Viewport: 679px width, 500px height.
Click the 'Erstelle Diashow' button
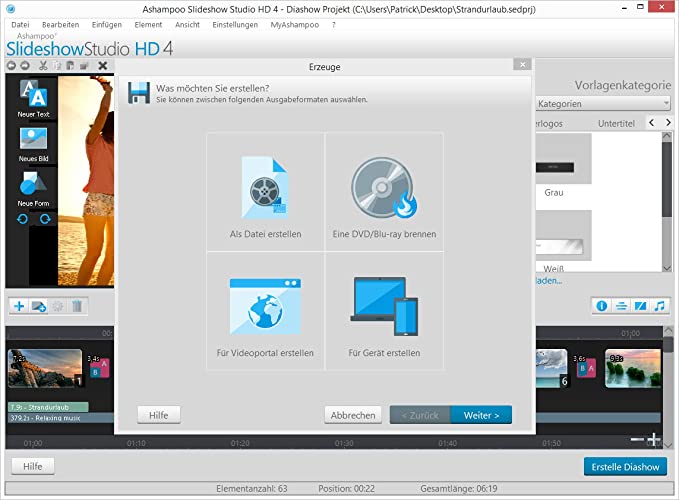point(624,467)
